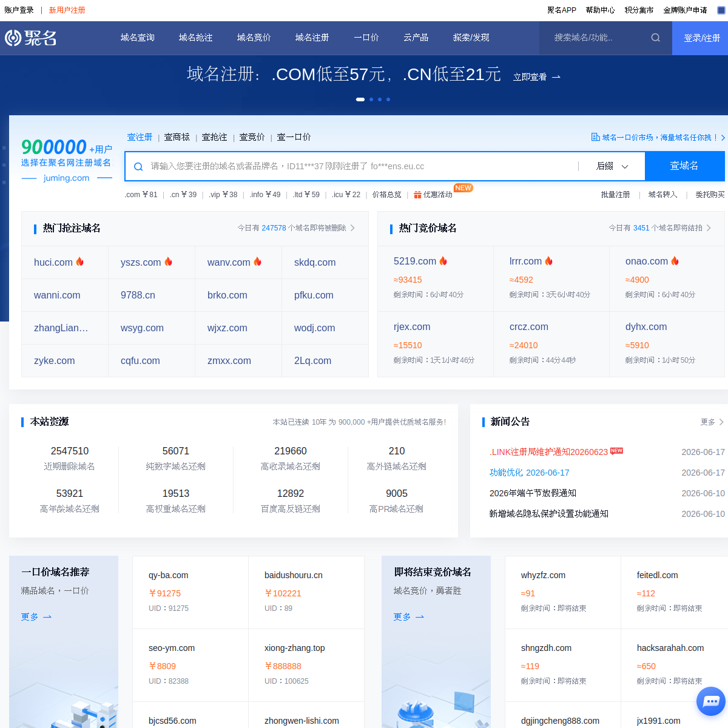The image size is (728, 728).
Task: Open the 账户登录 link
Action: pos(19,10)
